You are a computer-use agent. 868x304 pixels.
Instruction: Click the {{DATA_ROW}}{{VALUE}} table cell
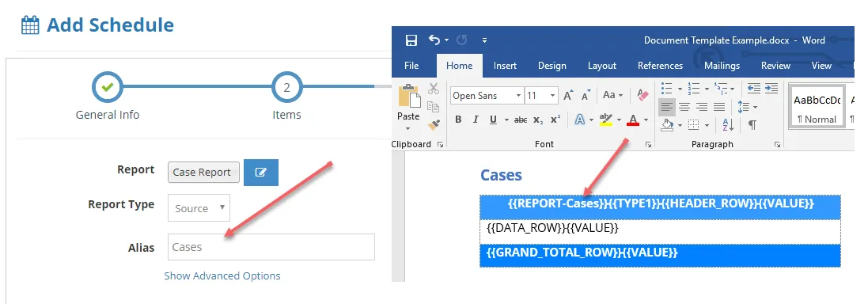660,232
